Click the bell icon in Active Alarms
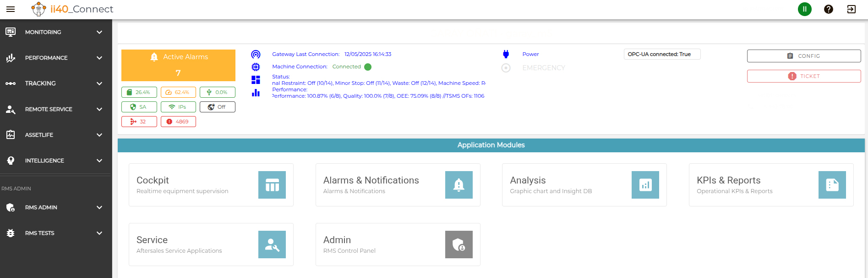The image size is (868, 278). click(154, 57)
